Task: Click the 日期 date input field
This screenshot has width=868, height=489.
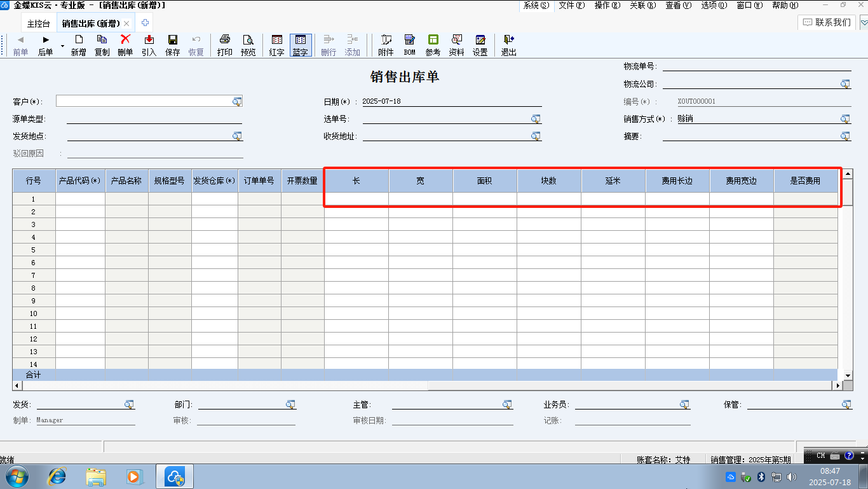Action: [451, 102]
